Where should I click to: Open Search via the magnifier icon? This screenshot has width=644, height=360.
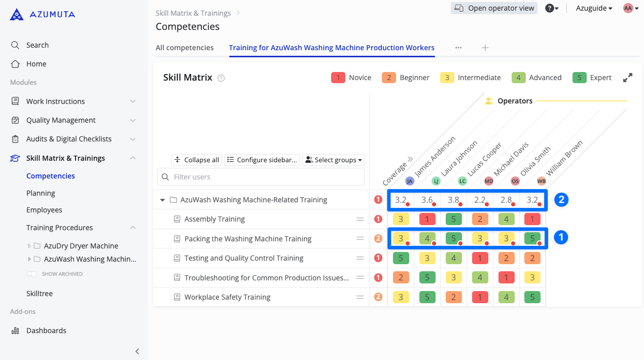tap(15, 45)
